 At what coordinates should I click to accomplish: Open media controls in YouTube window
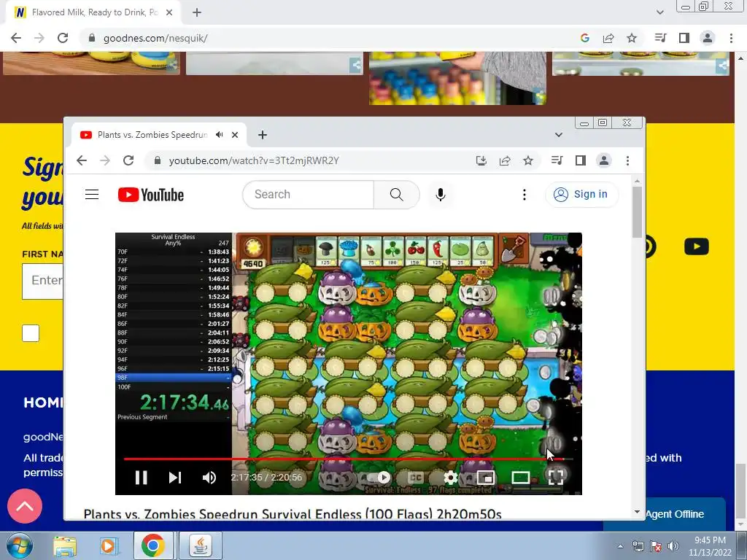557,160
